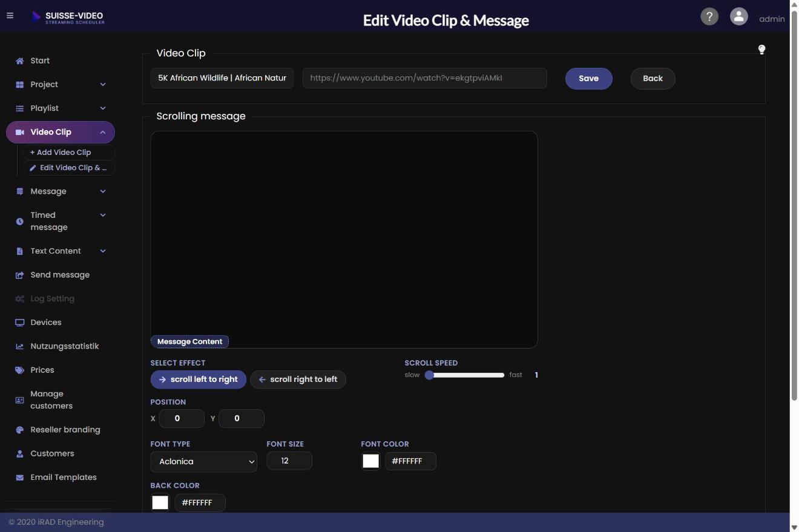This screenshot has width=799, height=532.
Task: Click the Email Templates envelope icon
Action: click(x=19, y=478)
